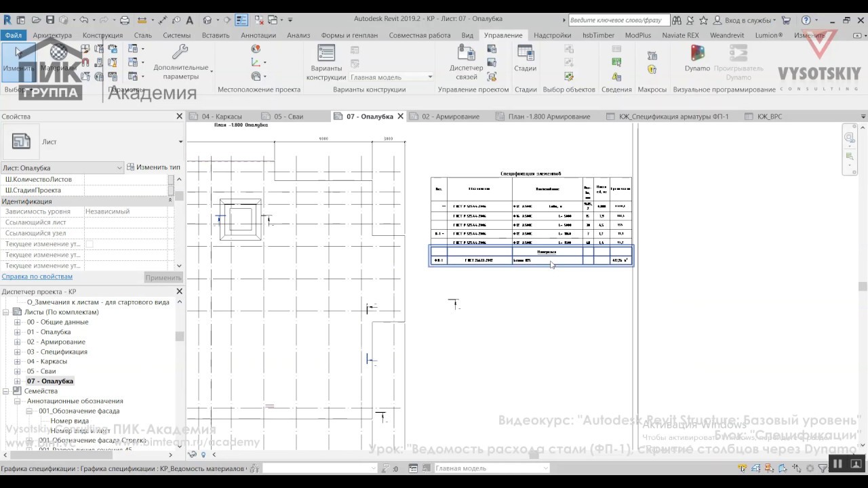Open the Справка по свойствам link
This screenshot has height=488, width=868.
tap(37, 277)
